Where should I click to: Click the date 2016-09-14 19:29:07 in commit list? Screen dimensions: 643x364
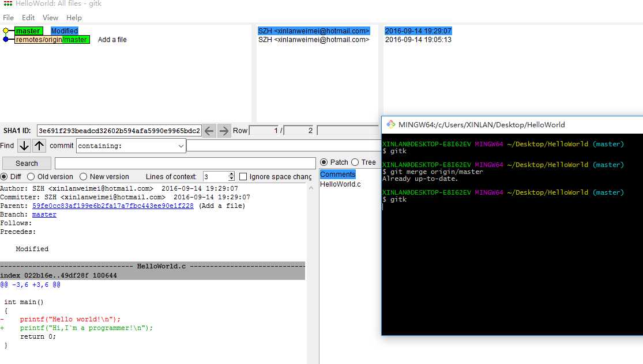pos(418,31)
